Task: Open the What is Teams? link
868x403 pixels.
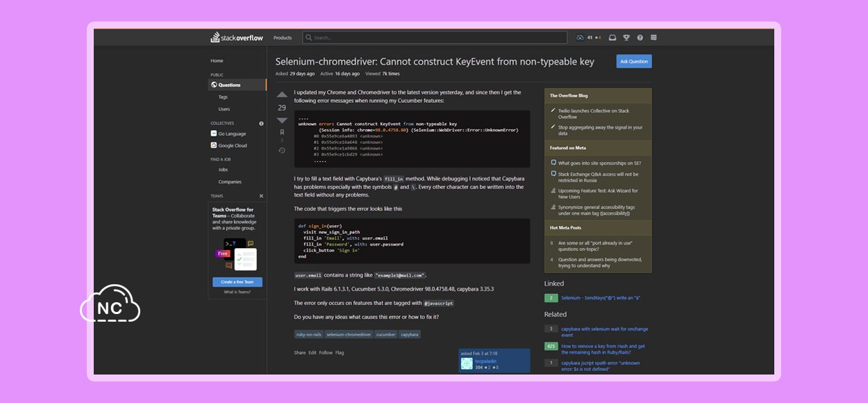Action: 237,292
